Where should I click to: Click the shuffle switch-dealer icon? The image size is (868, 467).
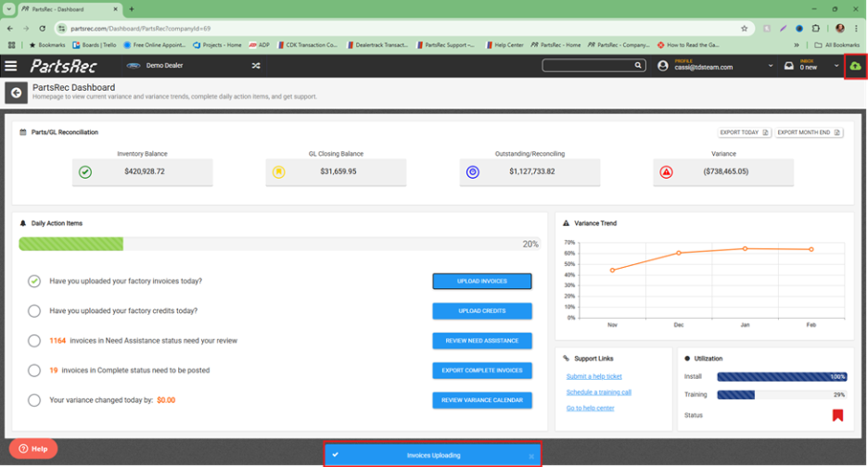click(x=256, y=65)
